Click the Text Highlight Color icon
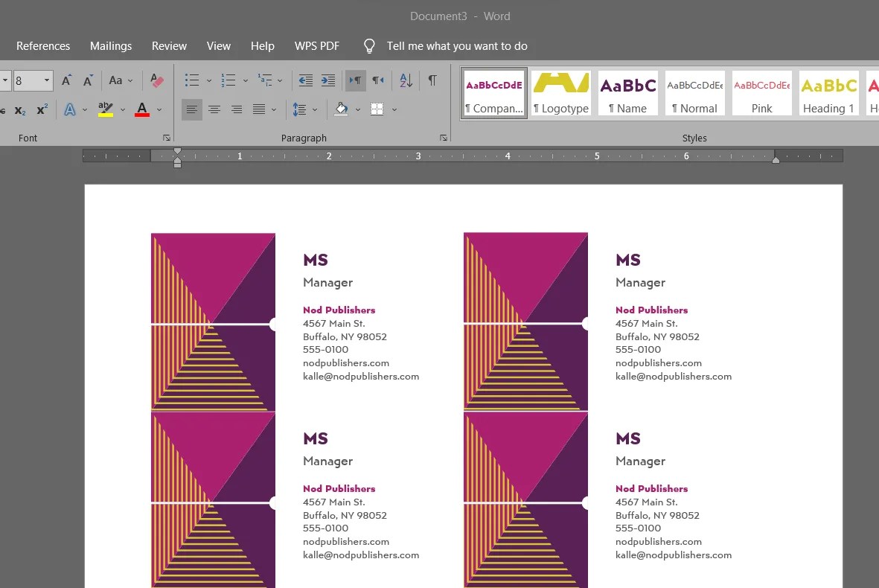879x588 pixels. 105,109
